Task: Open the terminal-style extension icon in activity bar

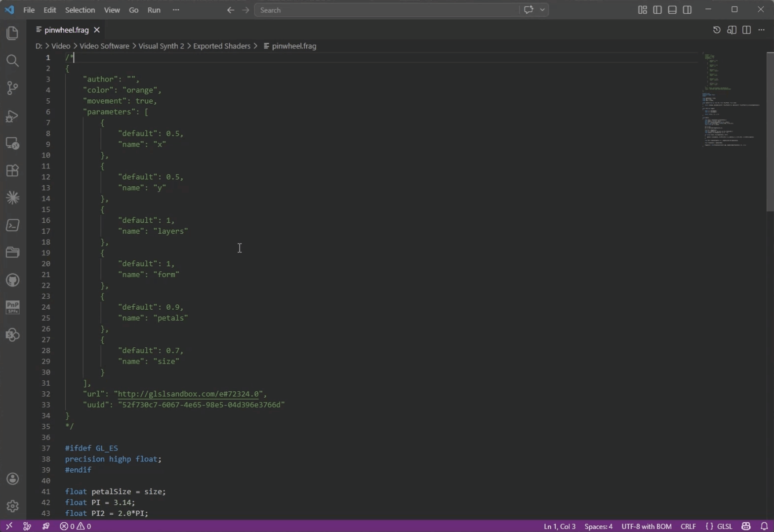Action: (12, 225)
